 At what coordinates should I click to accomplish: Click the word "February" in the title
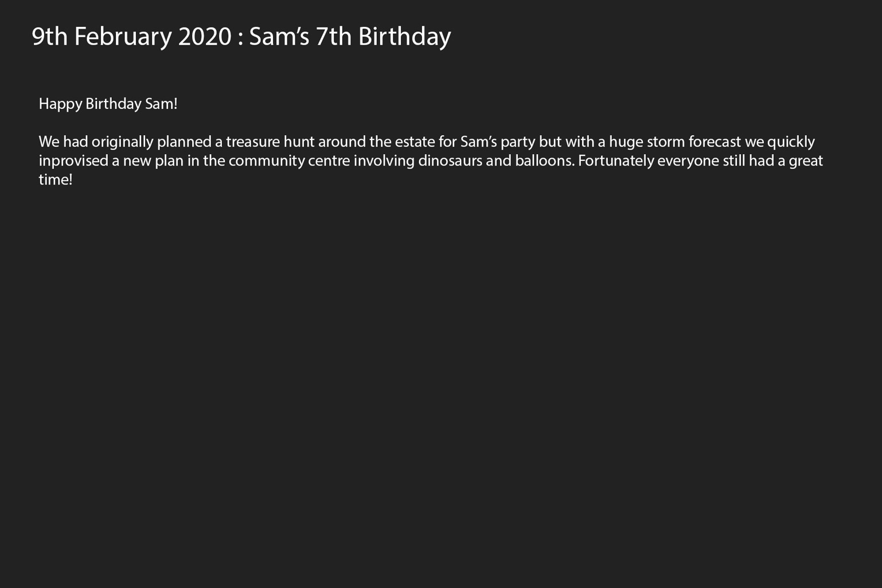coord(123,37)
